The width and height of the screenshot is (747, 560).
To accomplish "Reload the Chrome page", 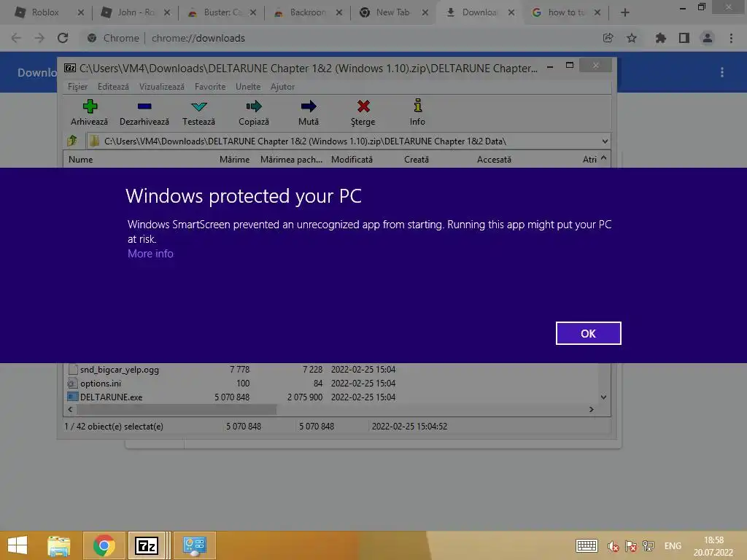I will point(63,38).
